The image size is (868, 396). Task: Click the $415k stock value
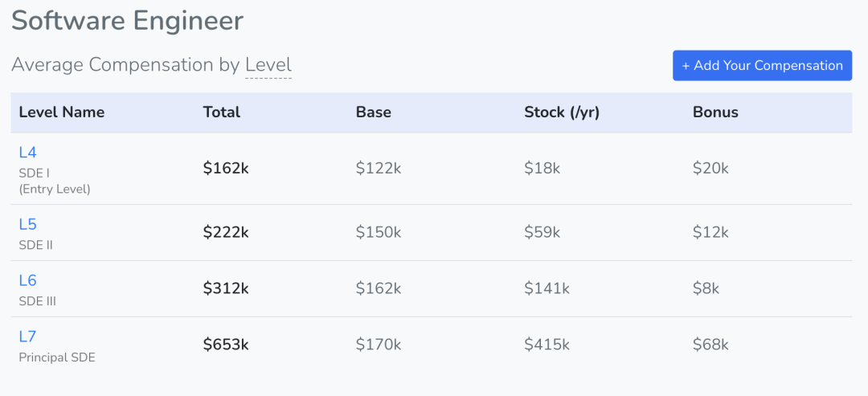point(547,345)
